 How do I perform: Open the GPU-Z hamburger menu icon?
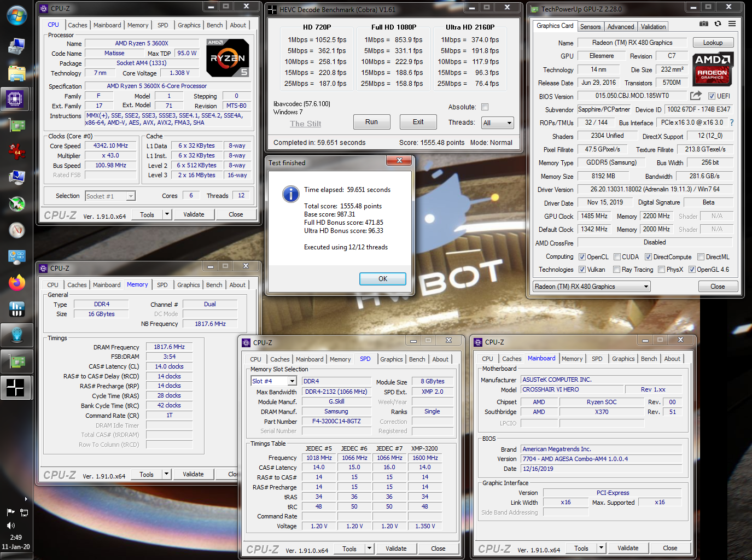click(x=732, y=24)
